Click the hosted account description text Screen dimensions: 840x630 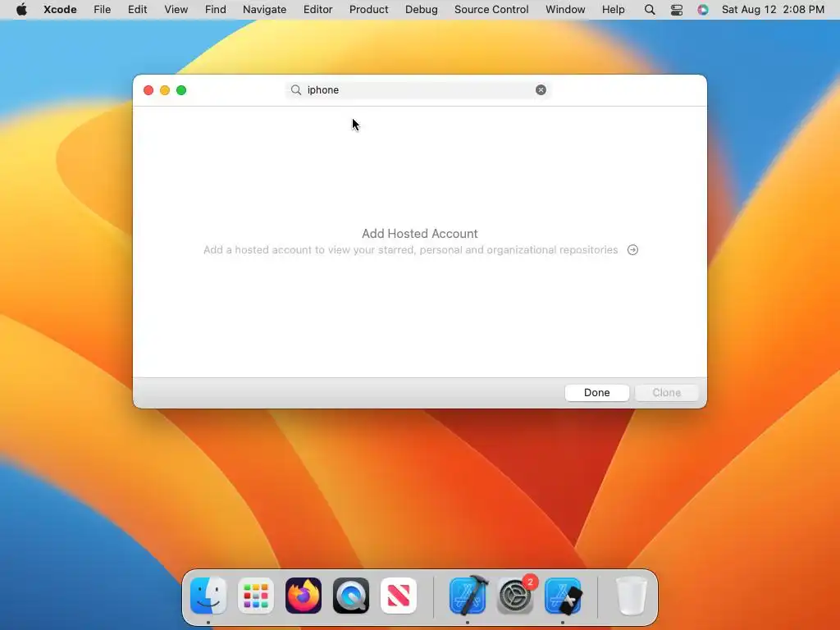click(410, 250)
